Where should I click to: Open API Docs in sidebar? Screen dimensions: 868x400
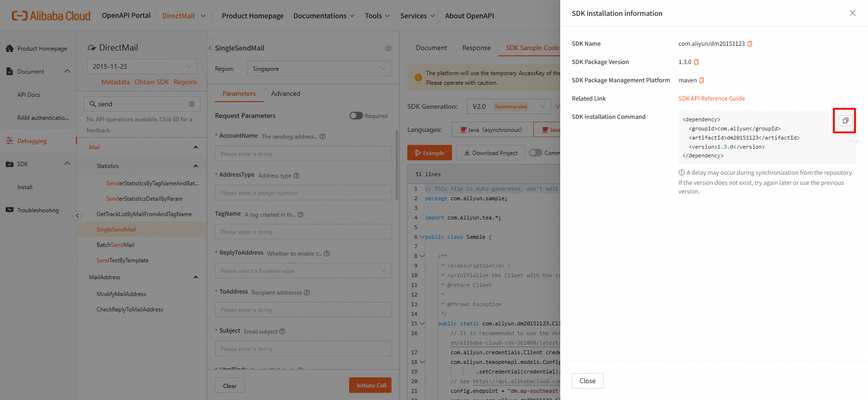pos(28,95)
